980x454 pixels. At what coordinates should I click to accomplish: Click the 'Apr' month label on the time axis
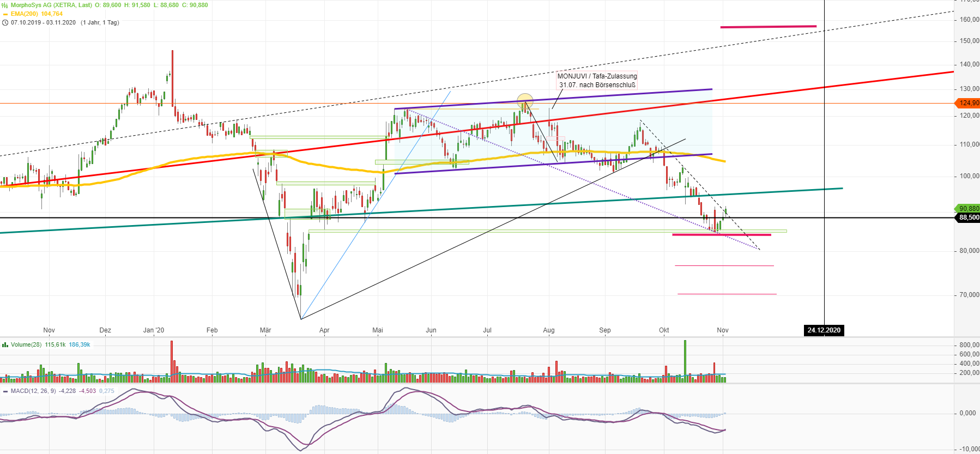(x=324, y=330)
